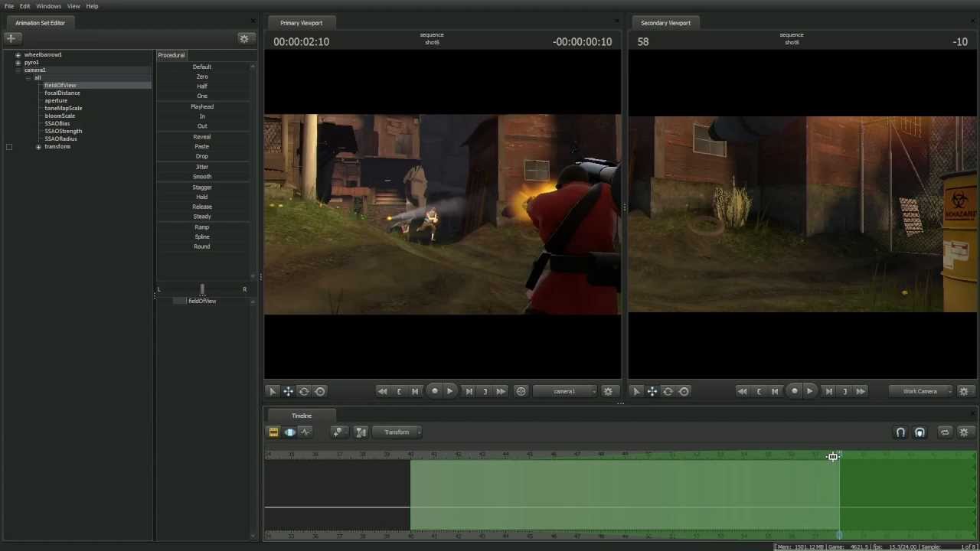The width and height of the screenshot is (980, 551).
Task: Click the hourglass-shaped timeline tool icon
Action: click(x=361, y=432)
